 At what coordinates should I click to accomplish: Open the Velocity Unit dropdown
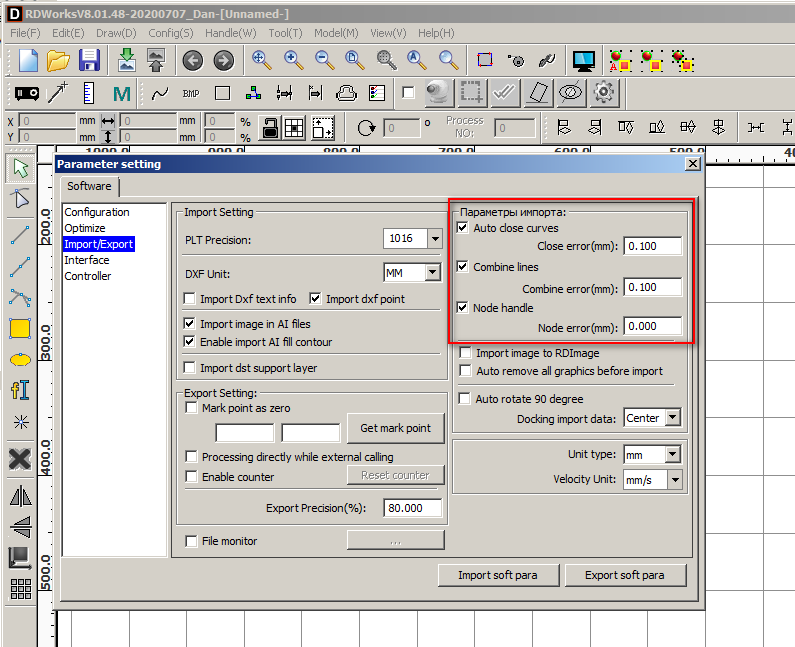click(x=673, y=480)
